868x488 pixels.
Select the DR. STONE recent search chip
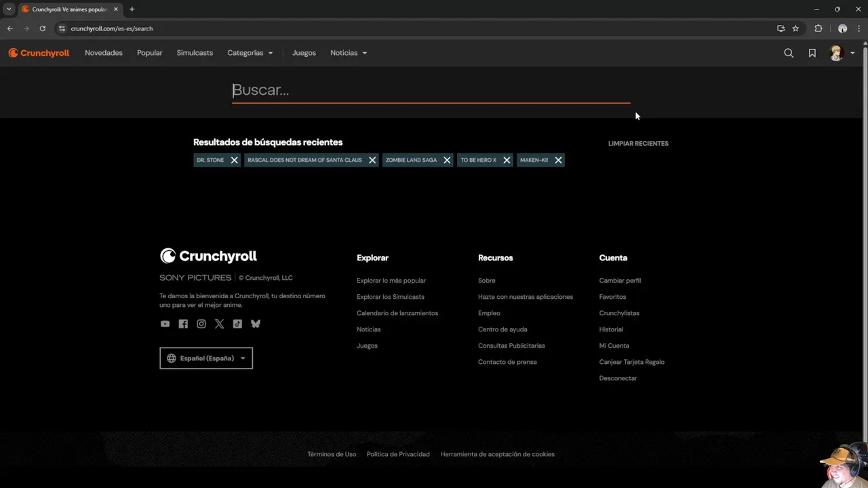pyautogui.click(x=210, y=160)
